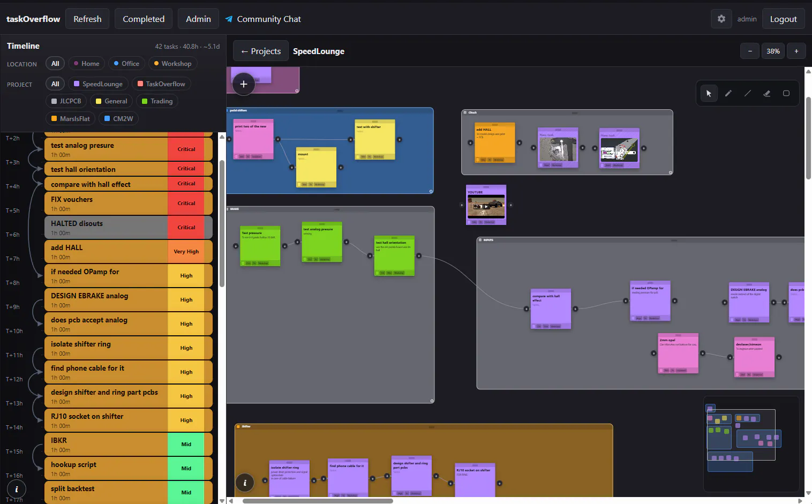Click resize handle of BRAKE group corner
Screen dimensions: 812x504
(432, 401)
